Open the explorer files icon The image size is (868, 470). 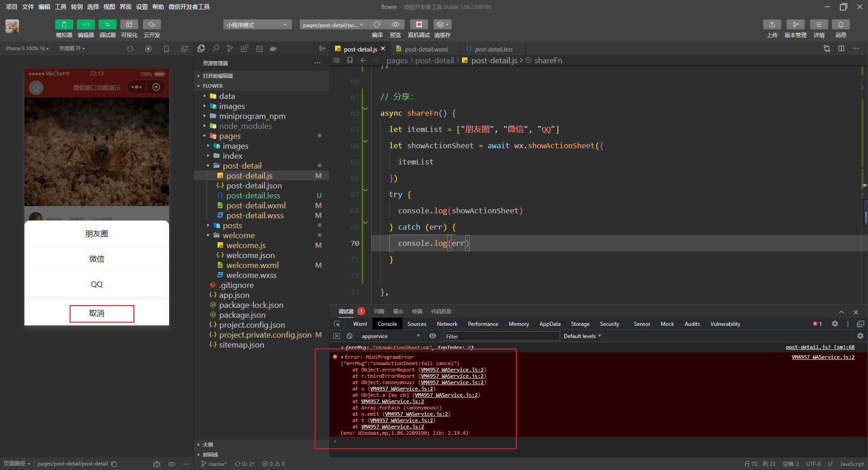pyautogui.click(x=201, y=48)
